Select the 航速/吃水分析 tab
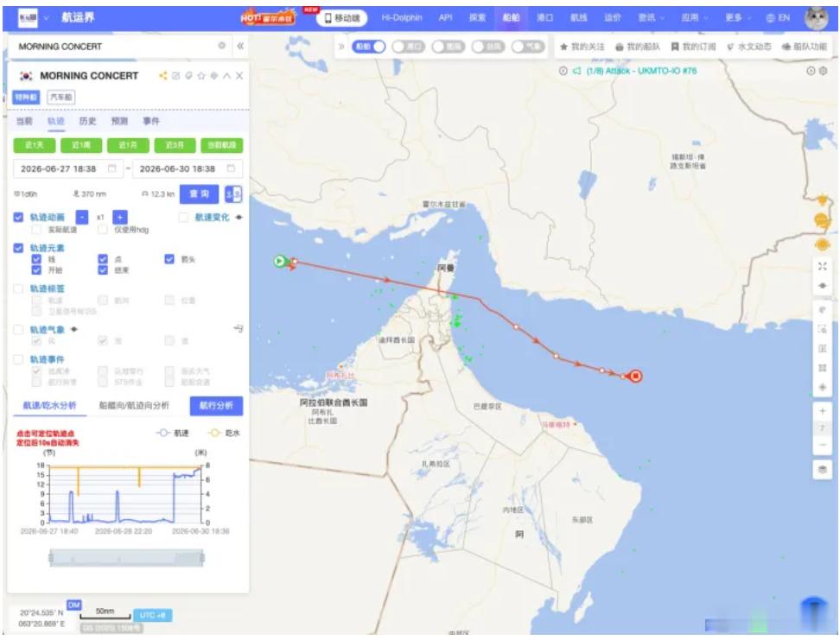 point(49,405)
